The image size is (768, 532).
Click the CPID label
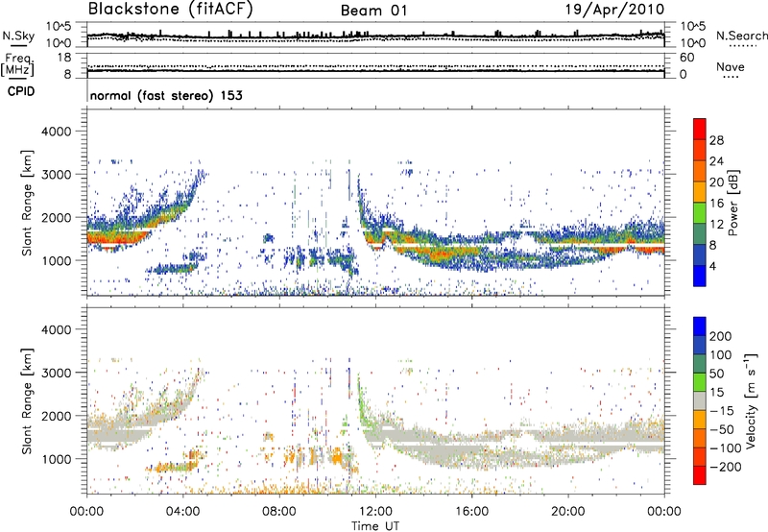21,91
